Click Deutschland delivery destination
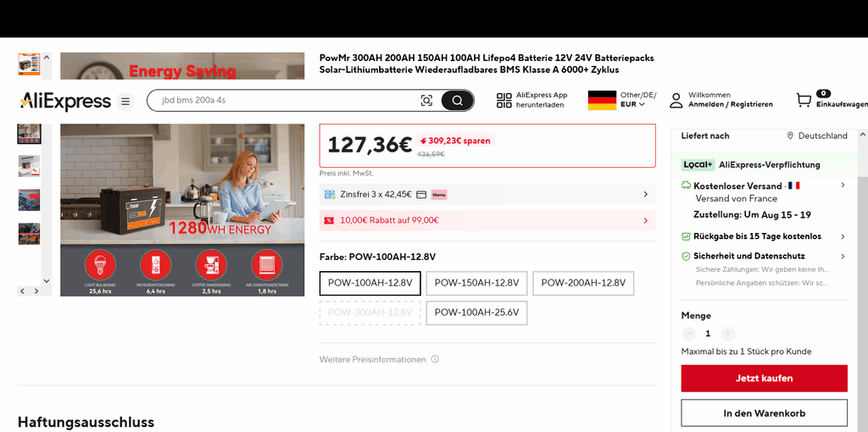The image size is (868, 432). tap(822, 136)
